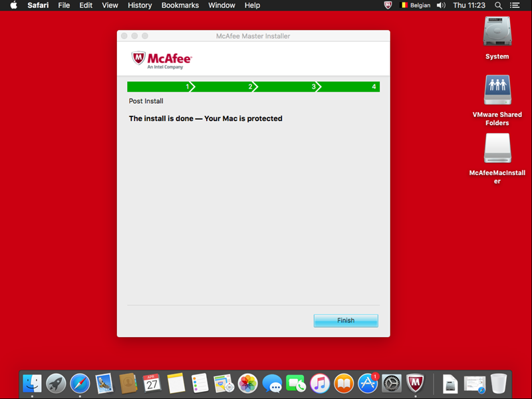Open the Apple menu
The height and width of the screenshot is (399, 532).
click(x=13, y=5)
